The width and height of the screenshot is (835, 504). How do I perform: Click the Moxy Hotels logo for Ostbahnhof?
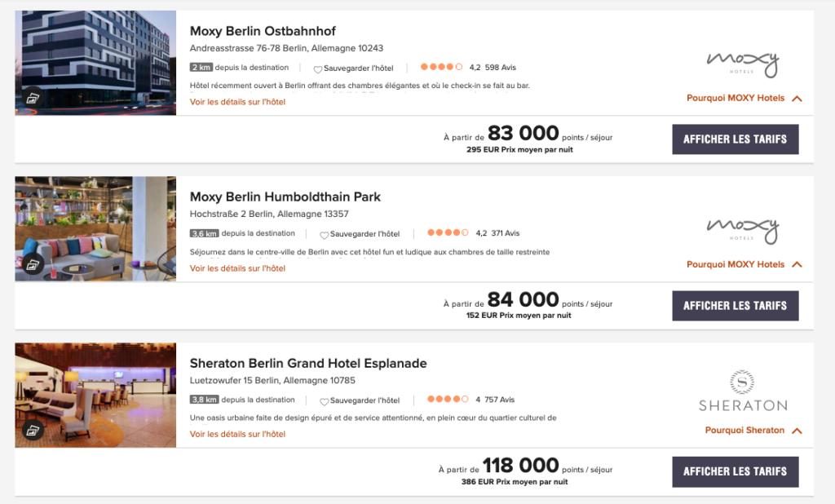point(742,64)
